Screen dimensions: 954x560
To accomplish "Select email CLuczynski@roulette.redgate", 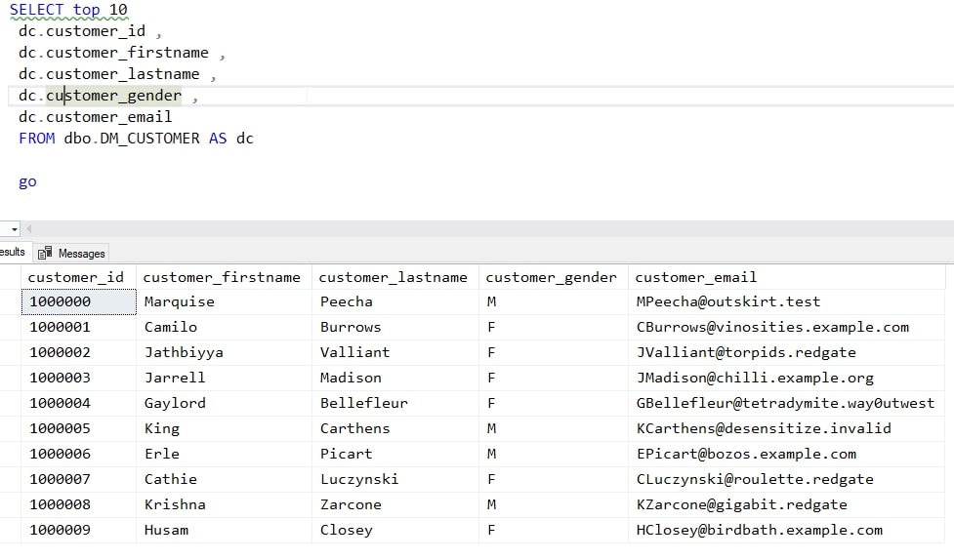I will [x=787, y=480].
